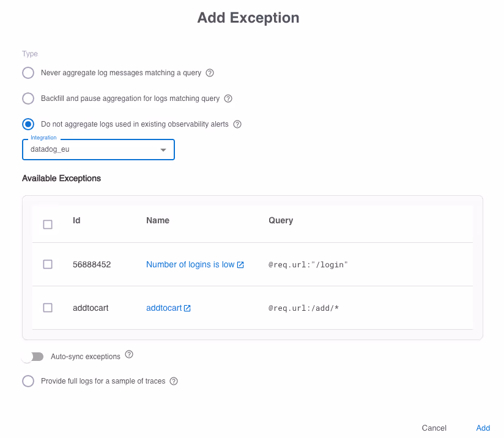Enable the Auto-sync exceptions switch
504x438 pixels.
(32, 356)
